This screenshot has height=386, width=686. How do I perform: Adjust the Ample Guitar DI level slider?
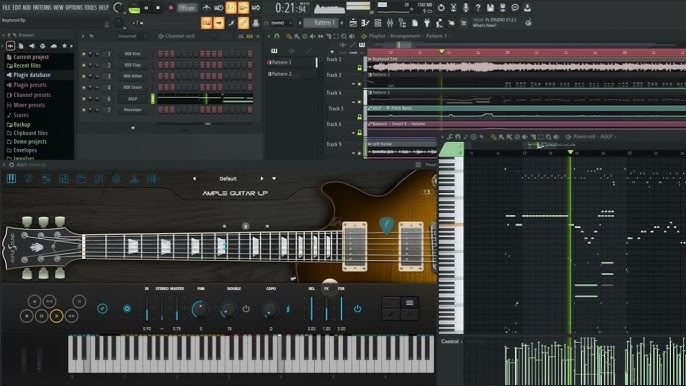pyautogui.click(x=147, y=309)
